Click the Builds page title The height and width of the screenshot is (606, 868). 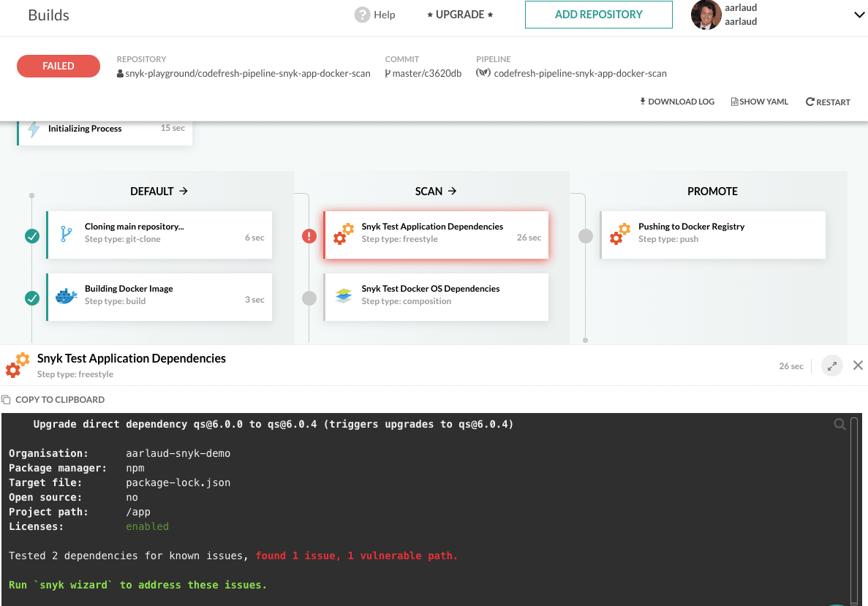tap(49, 15)
